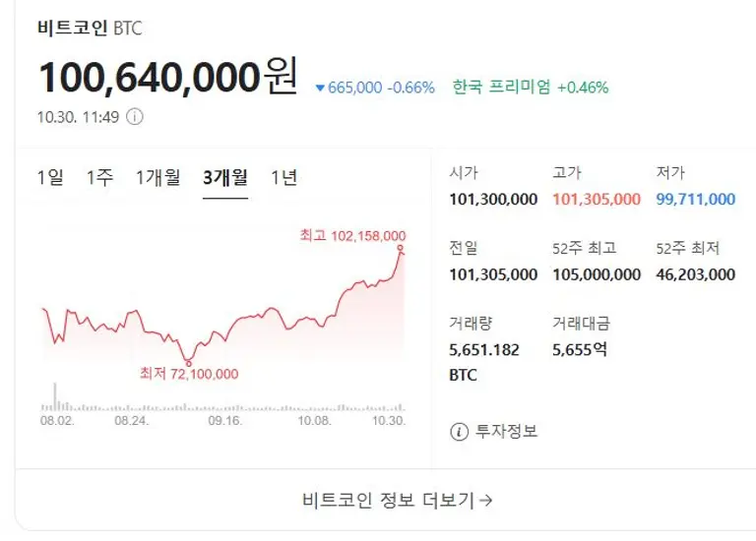Click the 52주 최고 value 105,000,000
This screenshot has width=756, height=541.
tap(597, 274)
